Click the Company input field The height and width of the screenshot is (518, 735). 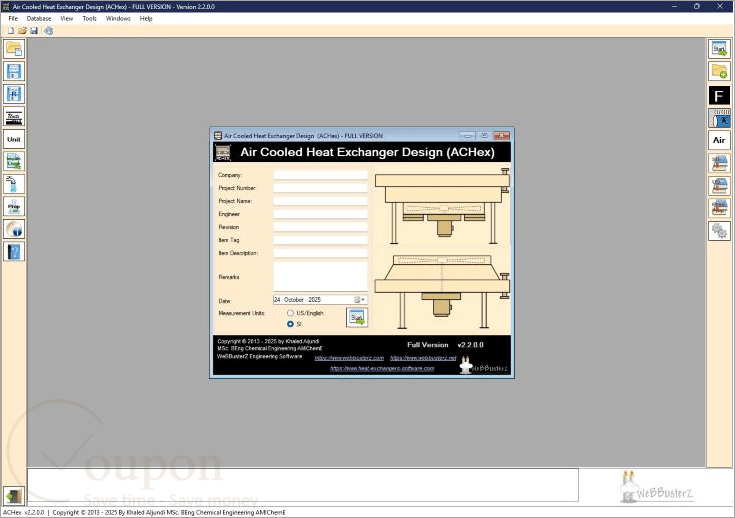(320, 175)
